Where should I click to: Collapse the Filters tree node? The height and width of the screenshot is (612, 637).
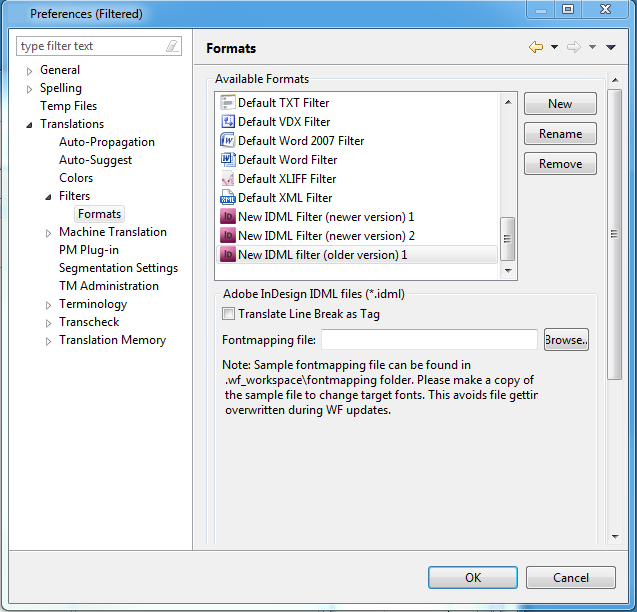pyautogui.click(x=48, y=197)
